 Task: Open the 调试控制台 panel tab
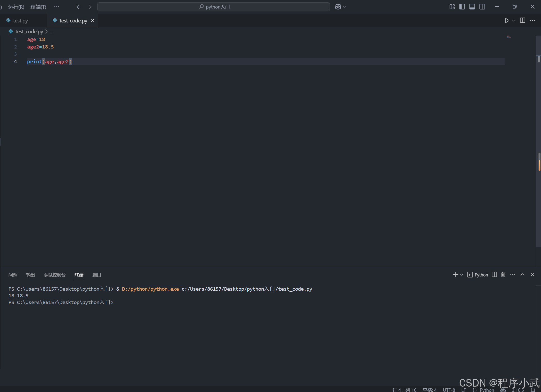(x=55, y=275)
